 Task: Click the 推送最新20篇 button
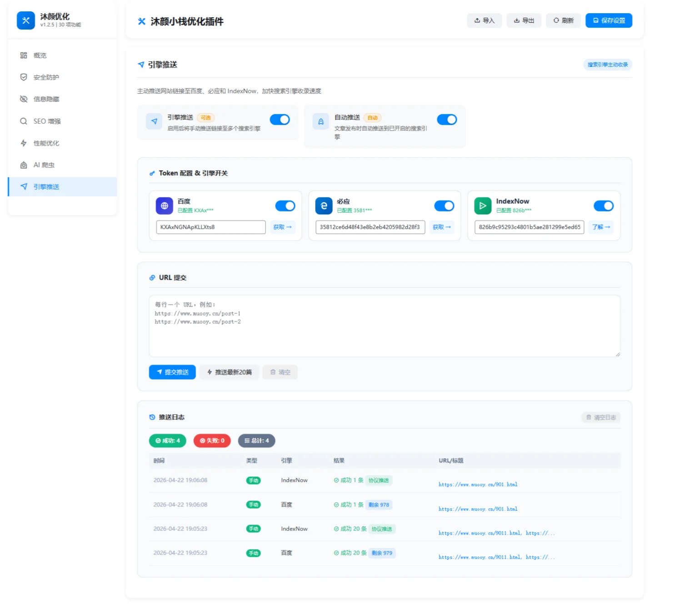tap(229, 372)
